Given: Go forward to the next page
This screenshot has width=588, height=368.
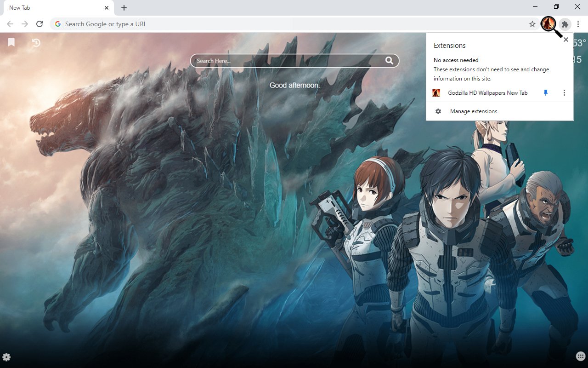Looking at the screenshot, I should (25, 24).
